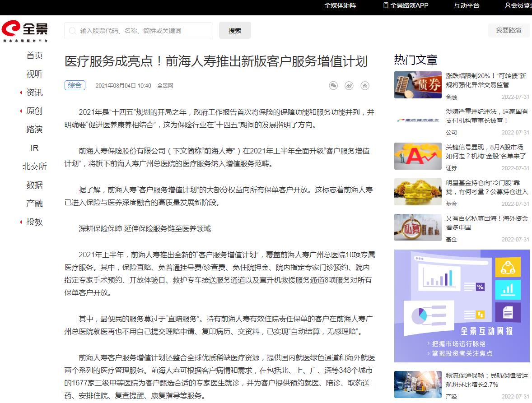This screenshot has width=532, height=403.
Task: Click 基金 tag under 私募出海 article
Action: coord(451,239)
